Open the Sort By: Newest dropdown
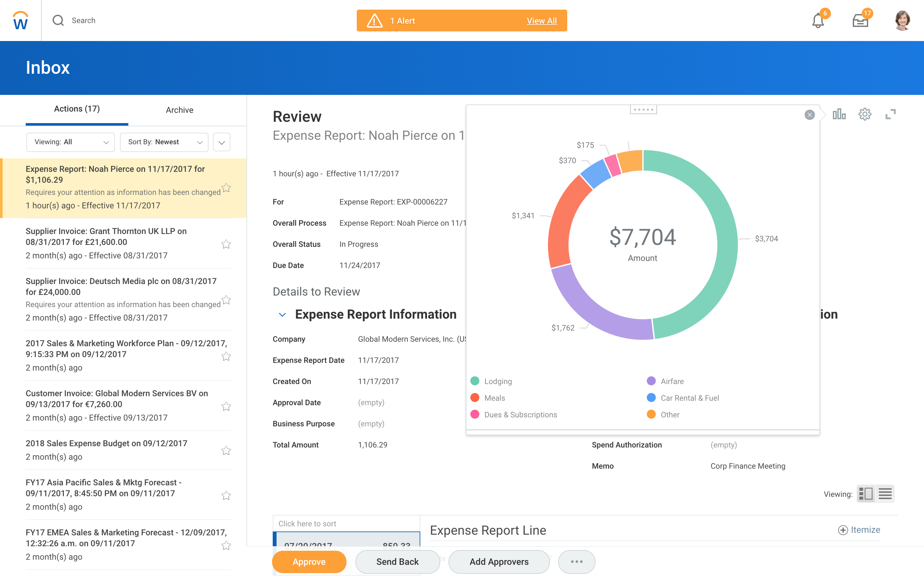Viewport: 924px width, 577px height. (164, 142)
